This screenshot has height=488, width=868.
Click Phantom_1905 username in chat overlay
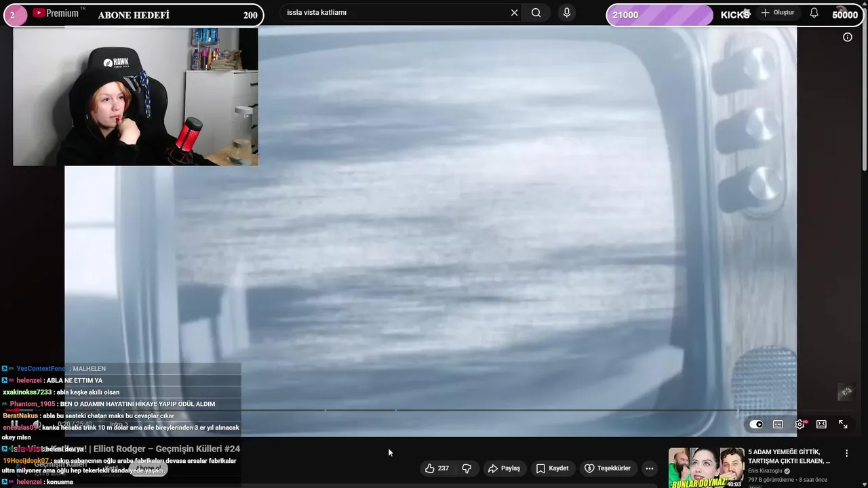[33, 404]
